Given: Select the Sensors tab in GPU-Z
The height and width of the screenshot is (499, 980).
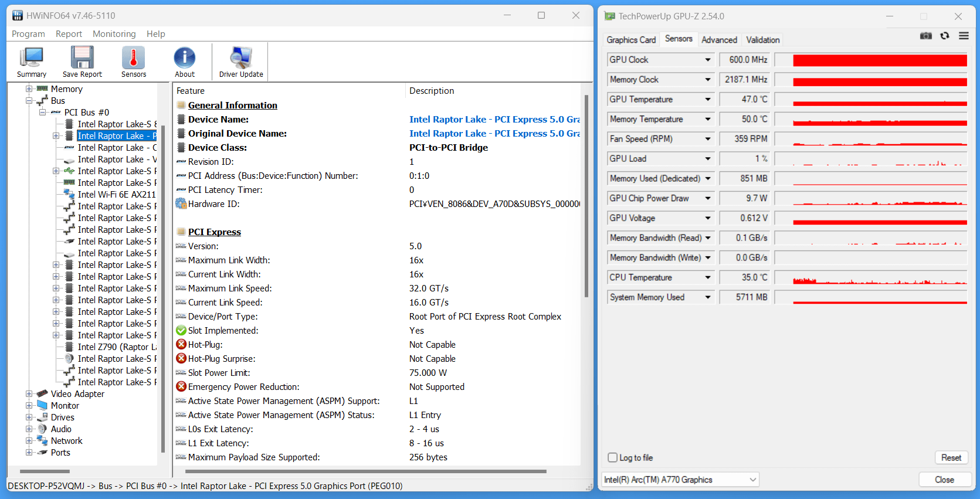Looking at the screenshot, I should pyautogui.click(x=679, y=39).
